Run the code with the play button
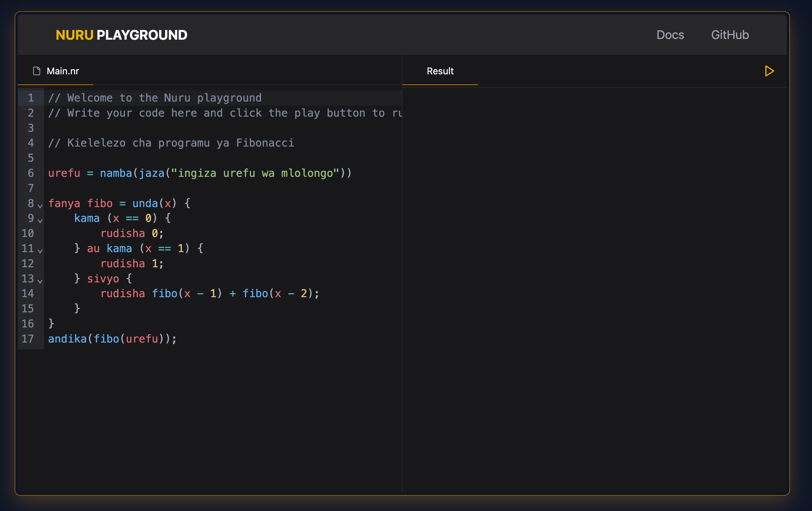This screenshot has height=511, width=812. click(x=769, y=71)
